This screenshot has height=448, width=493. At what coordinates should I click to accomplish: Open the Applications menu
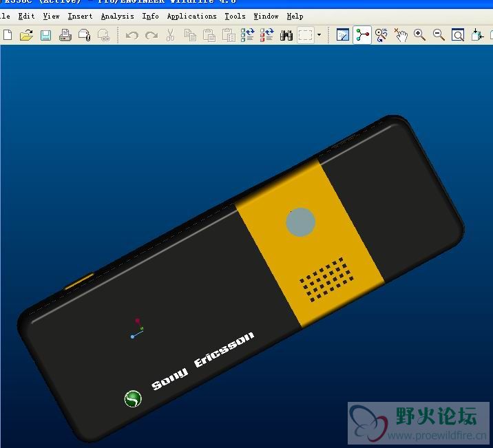click(192, 16)
